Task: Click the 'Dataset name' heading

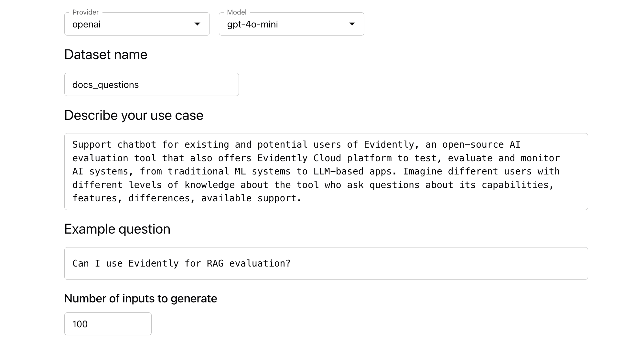Action: (x=106, y=55)
